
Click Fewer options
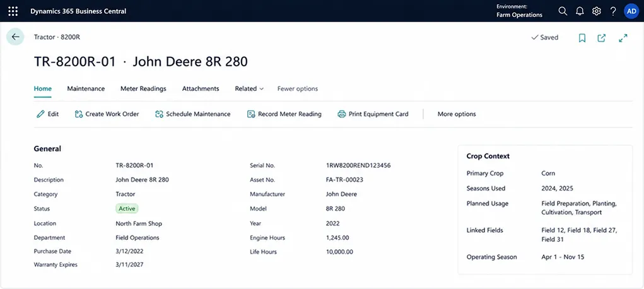tap(297, 88)
